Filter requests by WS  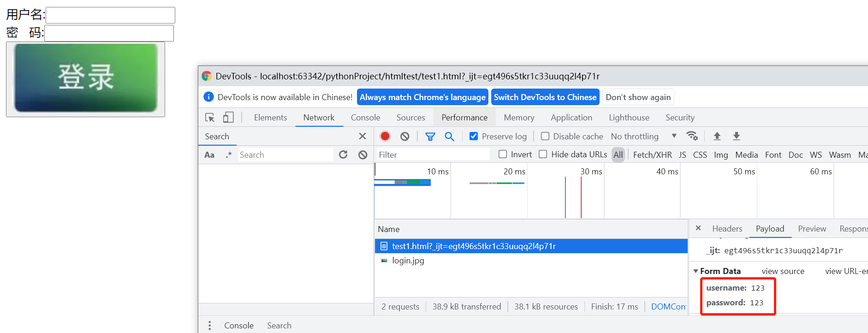click(x=816, y=155)
